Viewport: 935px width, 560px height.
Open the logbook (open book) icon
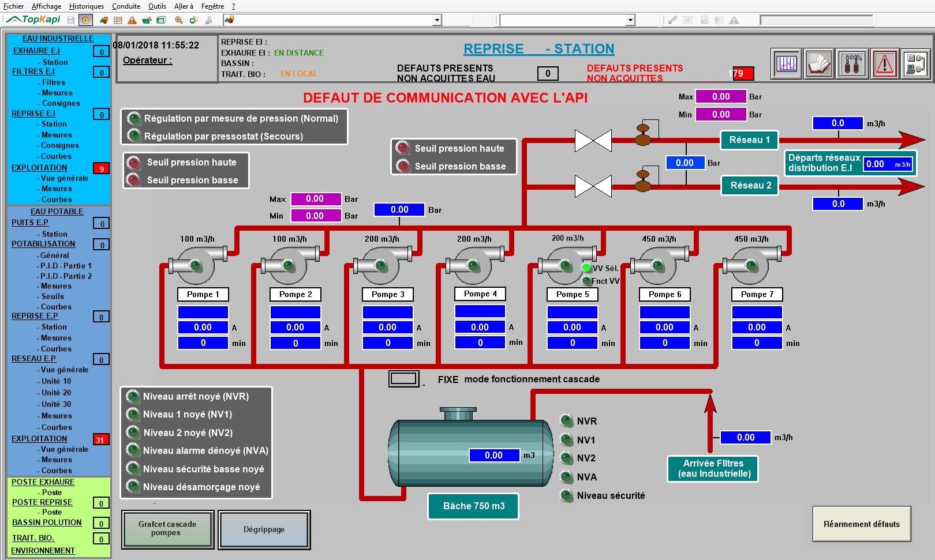click(x=820, y=63)
